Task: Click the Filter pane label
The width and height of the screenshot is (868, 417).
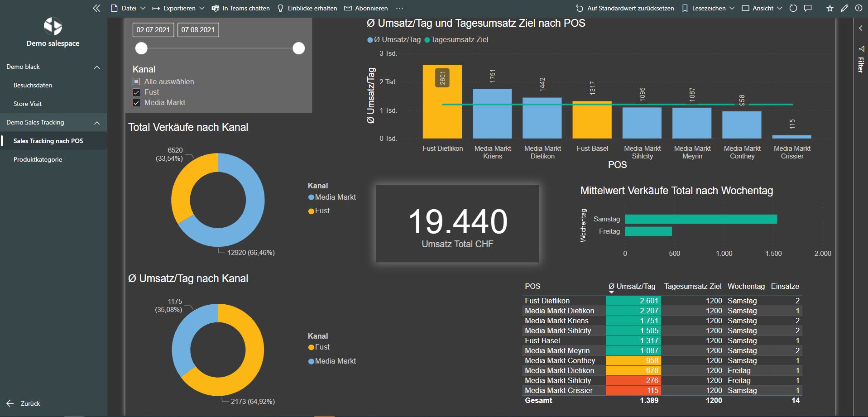Action: (860, 65)
